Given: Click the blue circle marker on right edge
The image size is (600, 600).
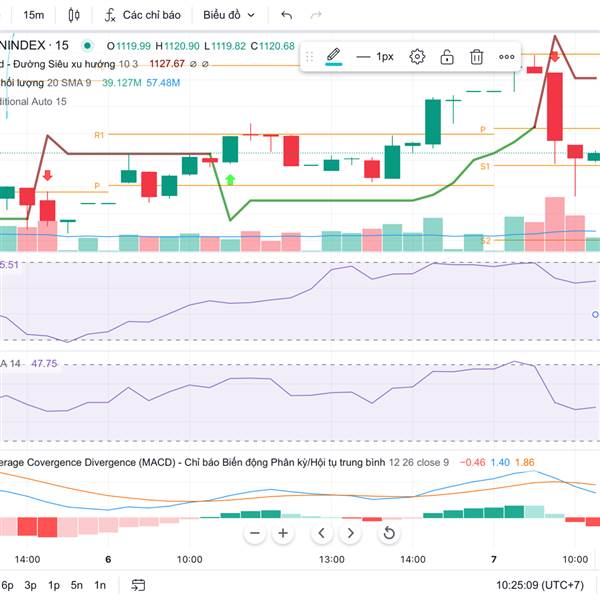Looking at the screenshot, I should pyautogui.click(x=595, y=315).
